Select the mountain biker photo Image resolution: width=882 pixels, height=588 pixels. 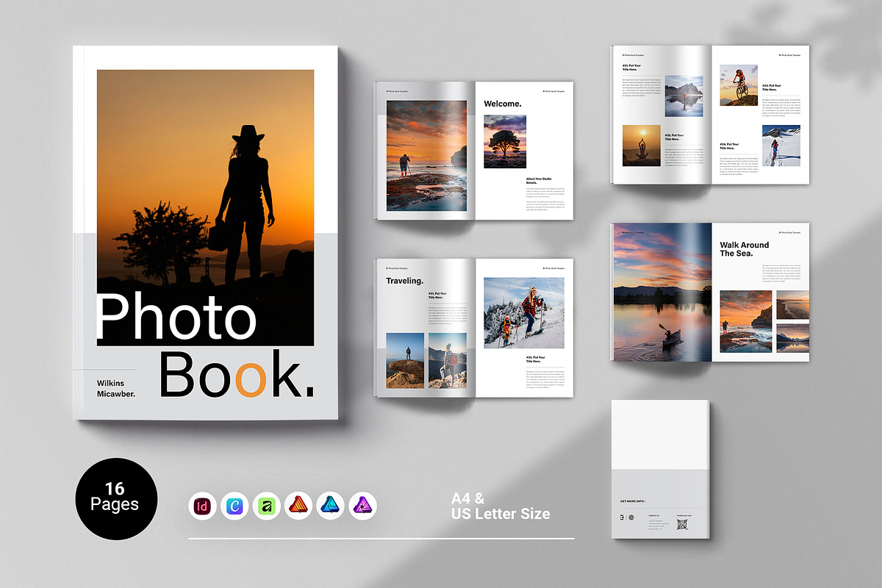click(x=739, y=86)
